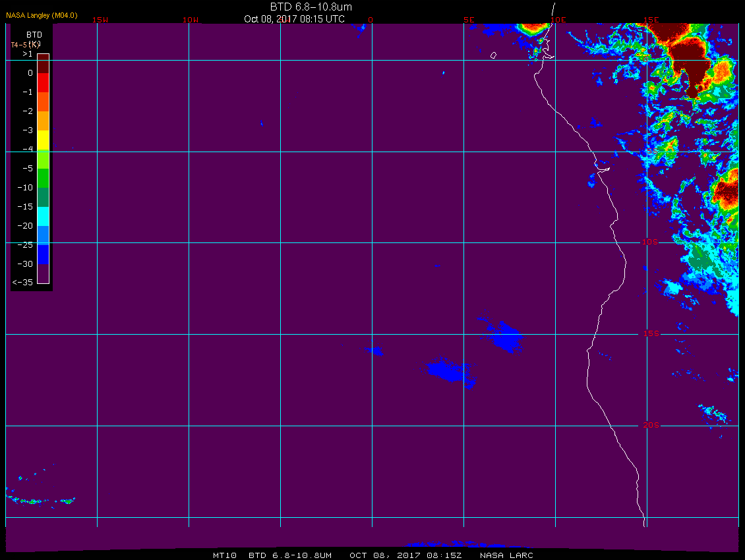The height and width of the screenshot is (560, 745).
Task: Click the 'NASA LARC' footer text
Action: [506, 555]
